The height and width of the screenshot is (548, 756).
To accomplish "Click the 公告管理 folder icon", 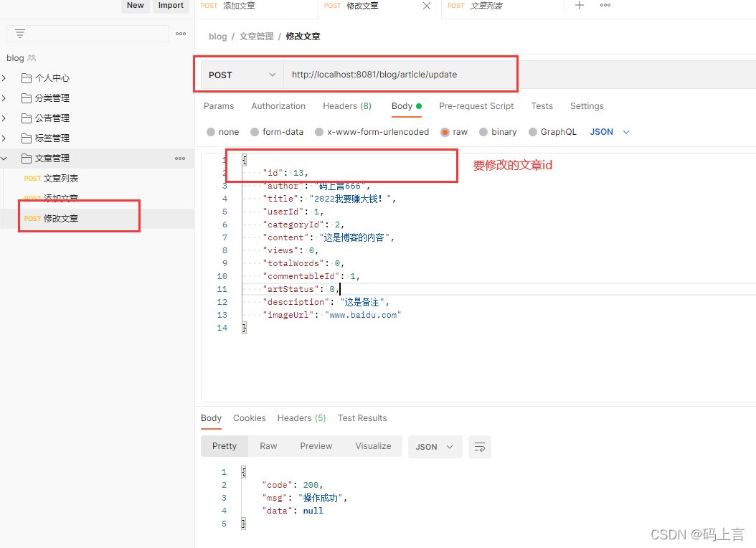I will click(27, 118).
